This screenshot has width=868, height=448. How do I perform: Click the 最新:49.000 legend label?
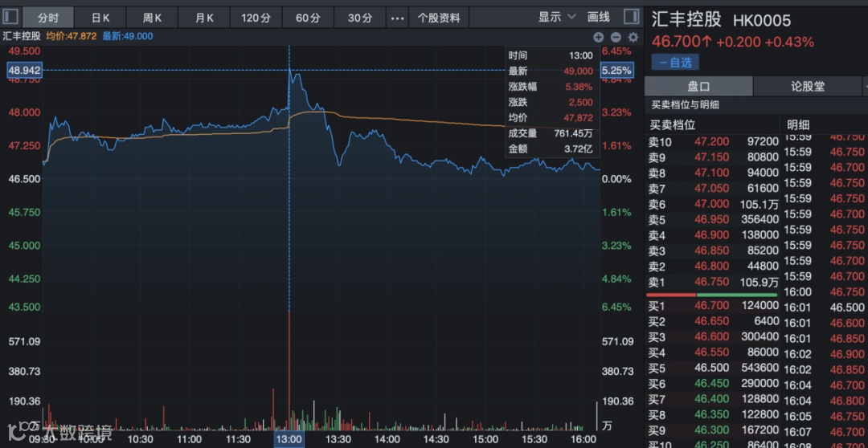[x=128, y=36]
